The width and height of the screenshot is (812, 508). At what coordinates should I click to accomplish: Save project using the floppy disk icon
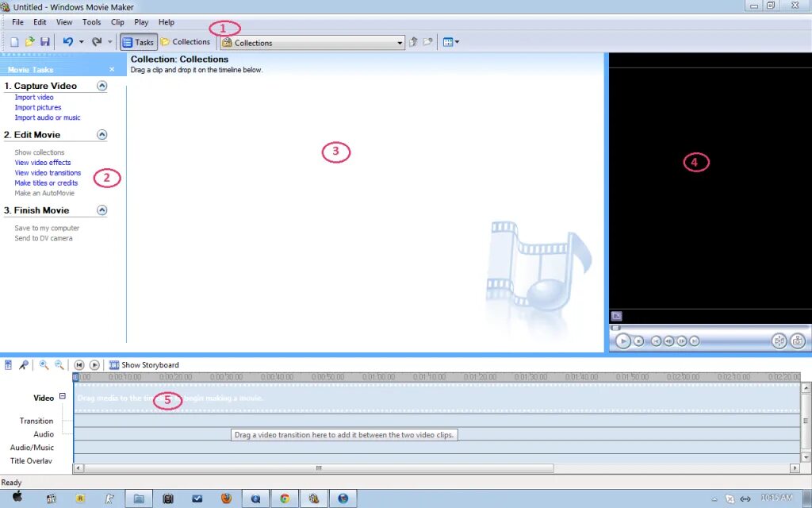click(45, 42)
